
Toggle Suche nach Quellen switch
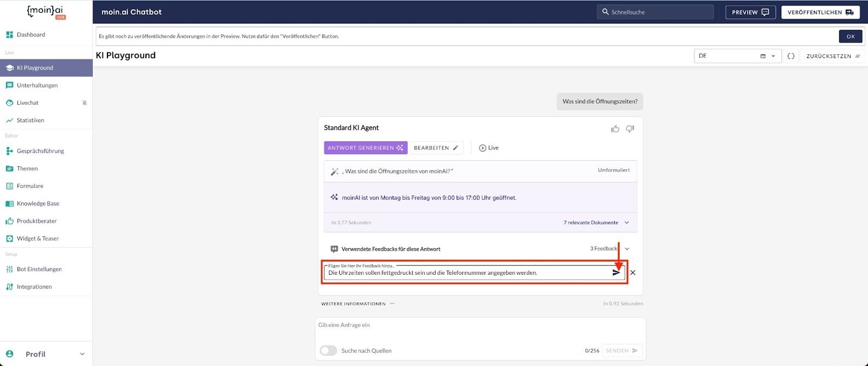pyautogui.click(x=328, y=351)
